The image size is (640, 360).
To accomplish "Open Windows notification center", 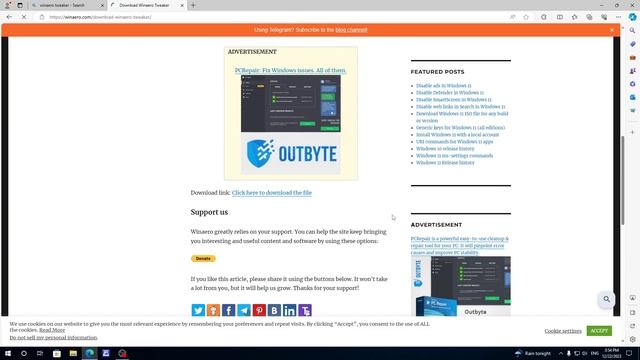I will tap(629, 353).
